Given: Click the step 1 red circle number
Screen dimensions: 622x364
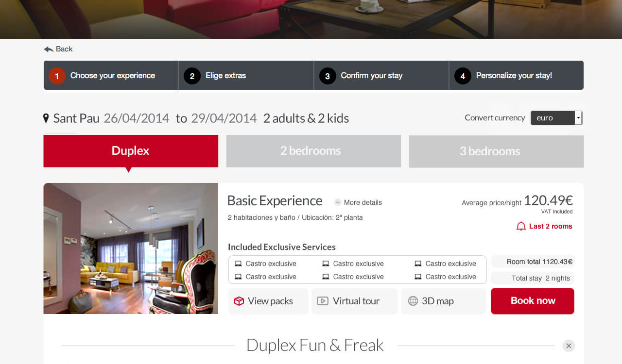Looking at the screenshot, I should tap(57, 76).
